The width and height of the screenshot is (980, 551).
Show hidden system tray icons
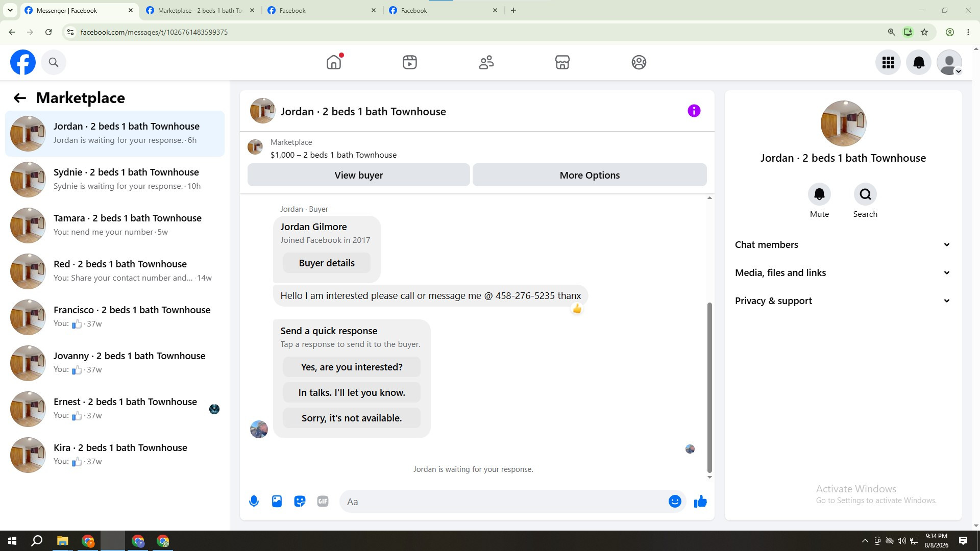[865, 541]
